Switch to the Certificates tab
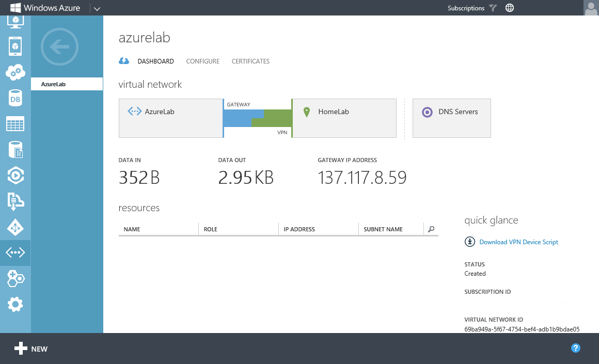The height and width of the screenshot is (364, 599). [250, 61]
